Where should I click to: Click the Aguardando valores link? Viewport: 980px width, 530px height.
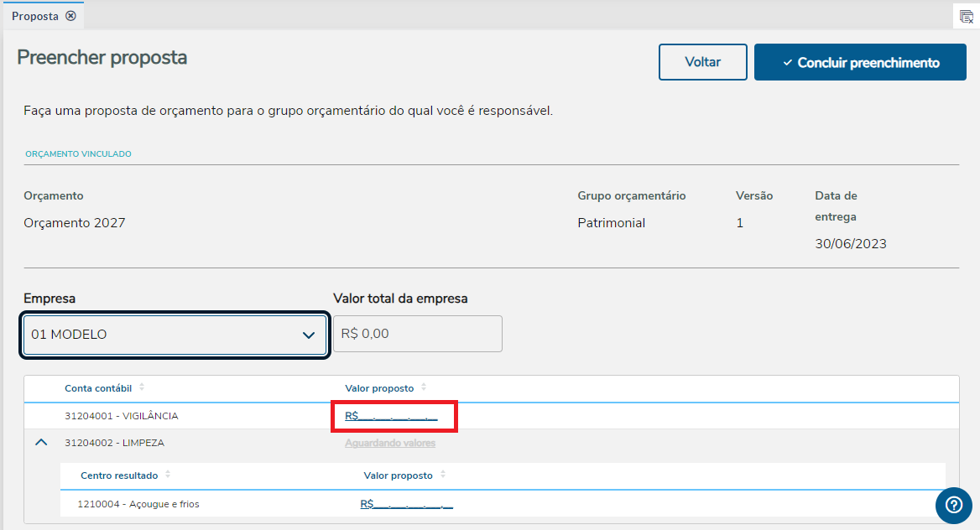[390, 443]
